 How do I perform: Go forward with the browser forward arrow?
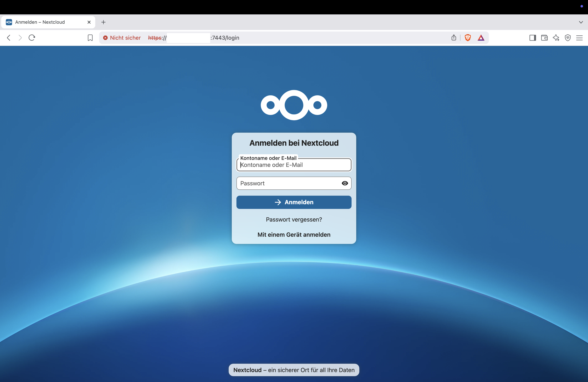tap(20, 38)
